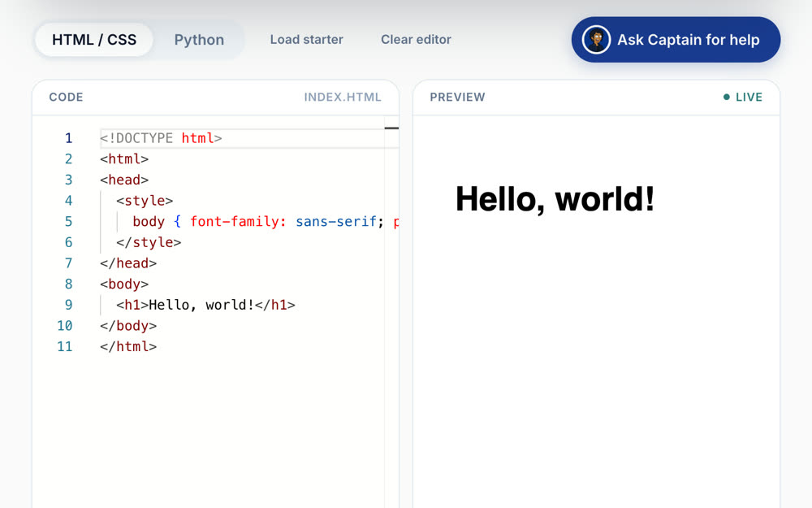Click the Load starter button
Screen dimensions: 812x508
click(307, 39)
